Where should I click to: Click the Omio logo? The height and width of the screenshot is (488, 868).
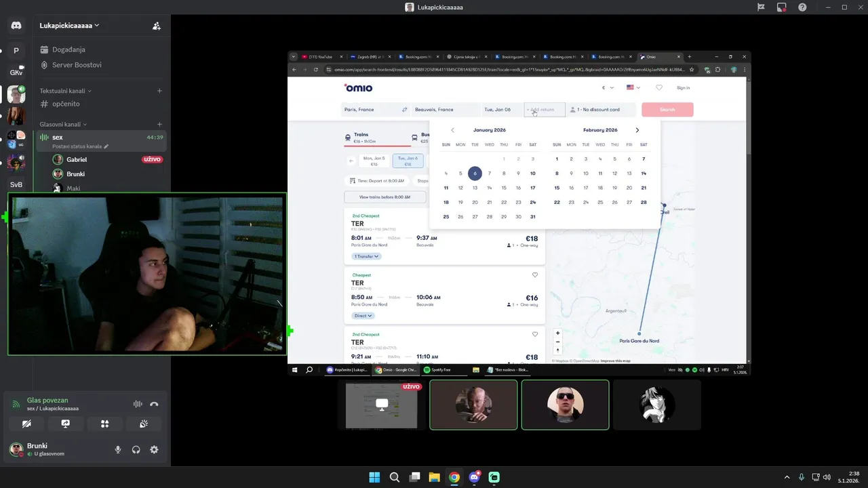click(358, 87)
